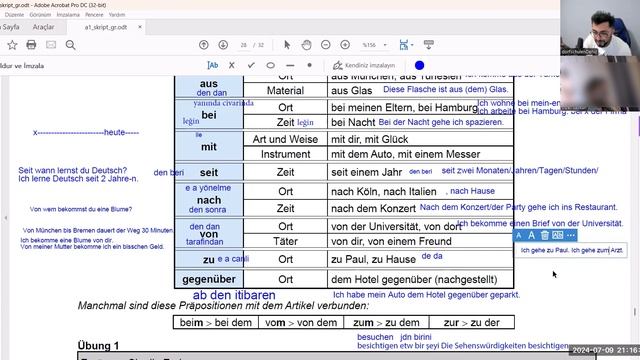Go to the next page arrow
Viewport: 640px width, 360px height.
click(x=223, y=45)
